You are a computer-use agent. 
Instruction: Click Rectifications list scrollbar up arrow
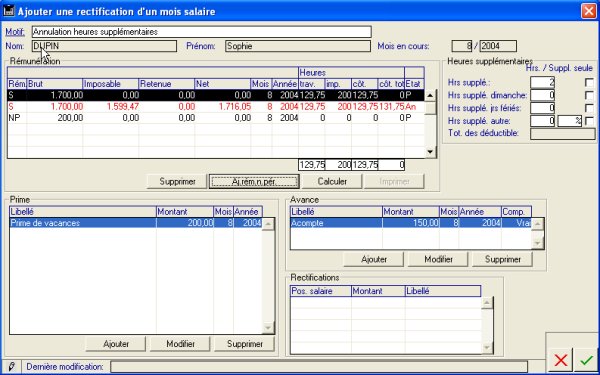tap(487, 303)
